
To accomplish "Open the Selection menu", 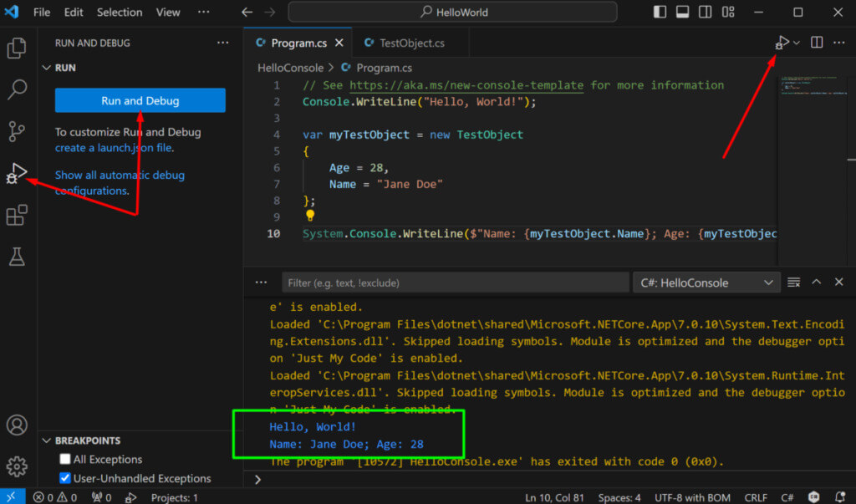I will tap(119, 12).
